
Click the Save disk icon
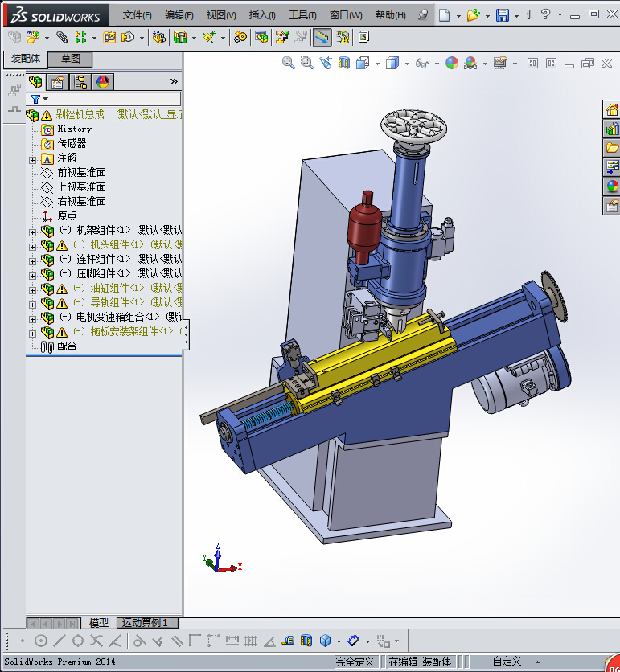click(502, 15)
